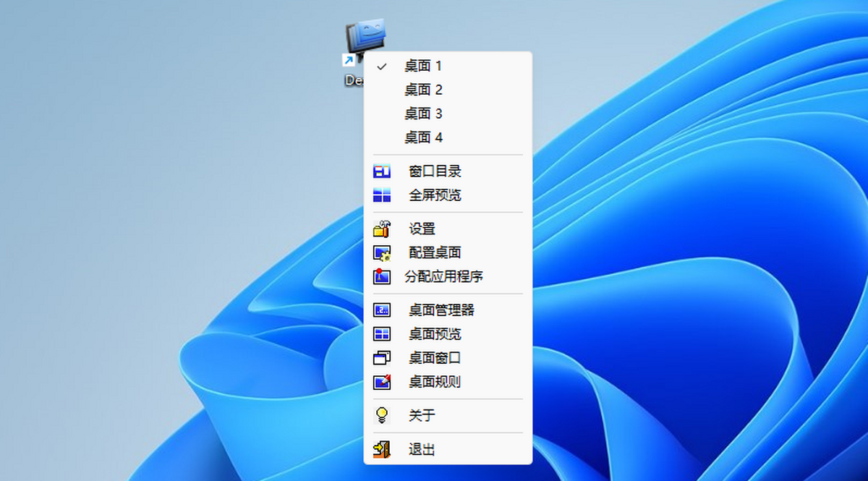868x481 pixels.
Task: Click the 桌面预览 icon
Action: 382,334
